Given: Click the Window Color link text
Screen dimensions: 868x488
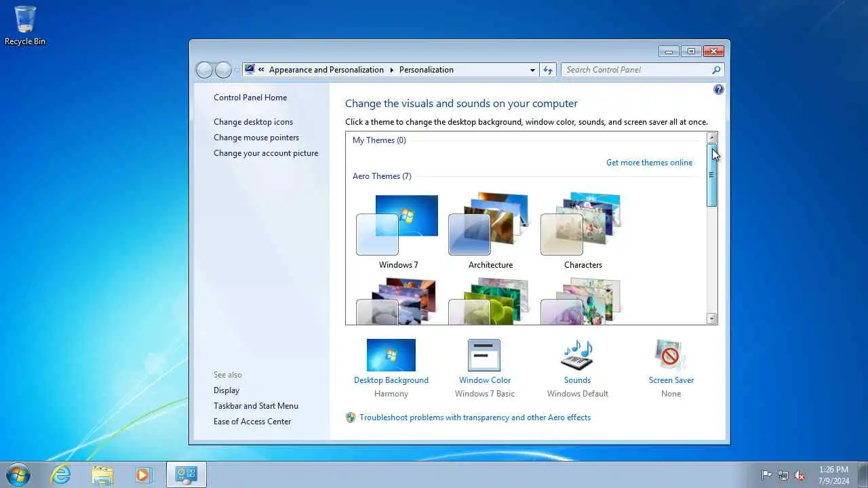Looking at the screenshot, I should pyautogui.click(x=485, y=380).
